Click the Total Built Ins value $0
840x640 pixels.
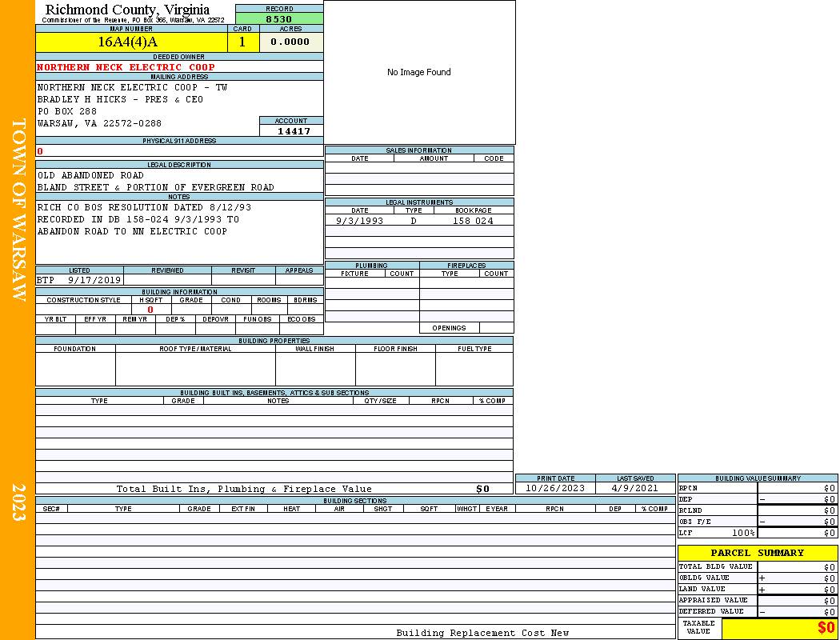click(482, 489)
